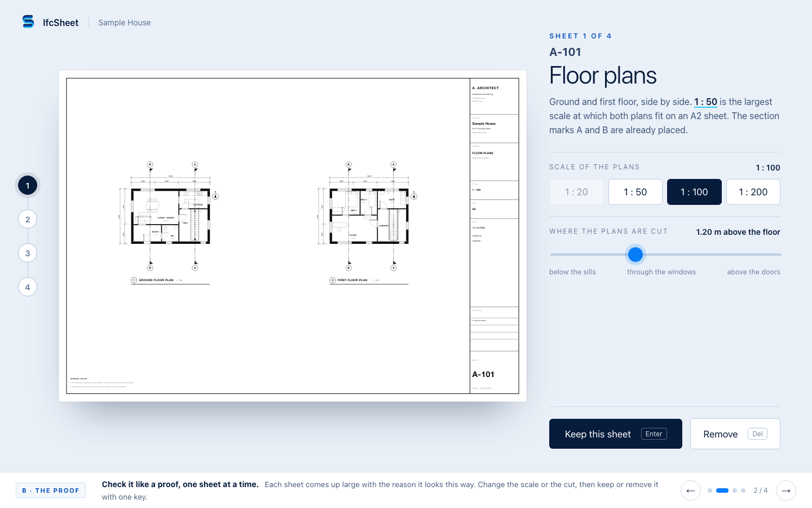Image resolution: width=812 pixels, height=508 pixels.
Task: Click the 'B · THE PROOF' badge
Action: coord(51,491)
